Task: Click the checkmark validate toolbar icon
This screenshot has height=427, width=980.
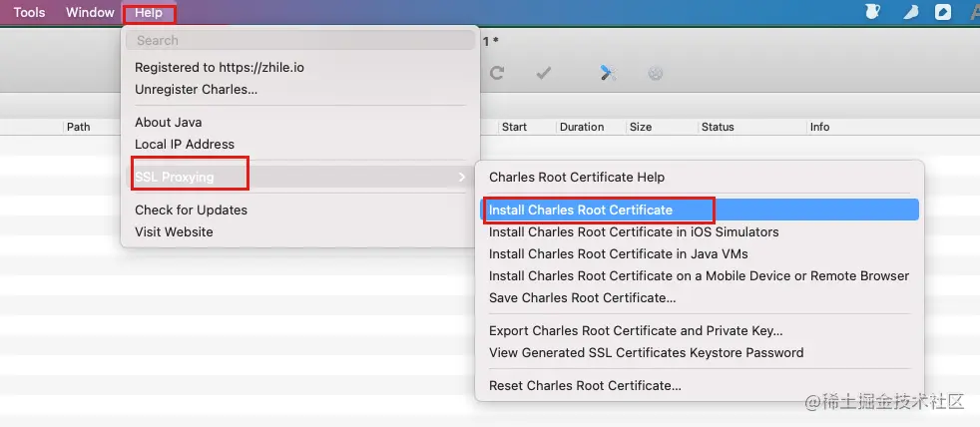Action: (x=544, y=73)
